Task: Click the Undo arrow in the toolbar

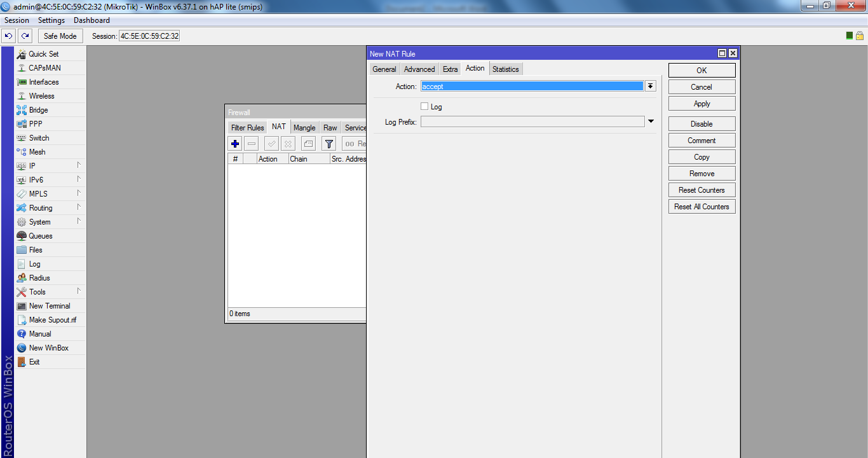Action: (x=9, y=36)
